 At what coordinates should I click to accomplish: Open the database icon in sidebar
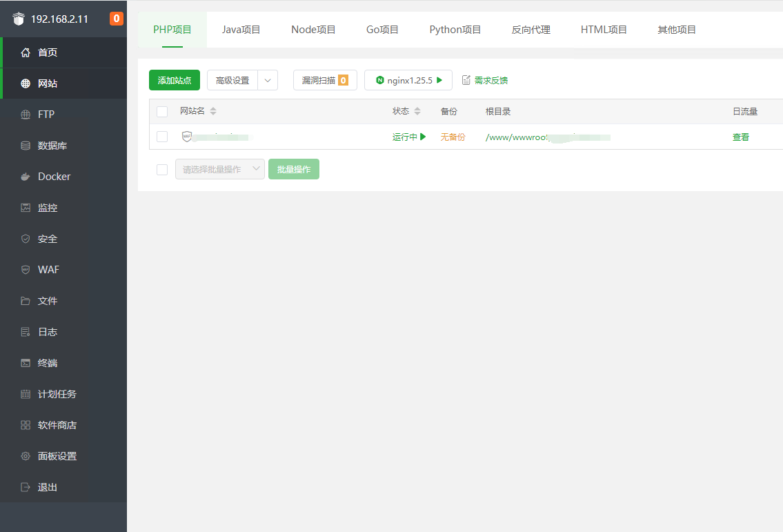(x=26, y=146)
